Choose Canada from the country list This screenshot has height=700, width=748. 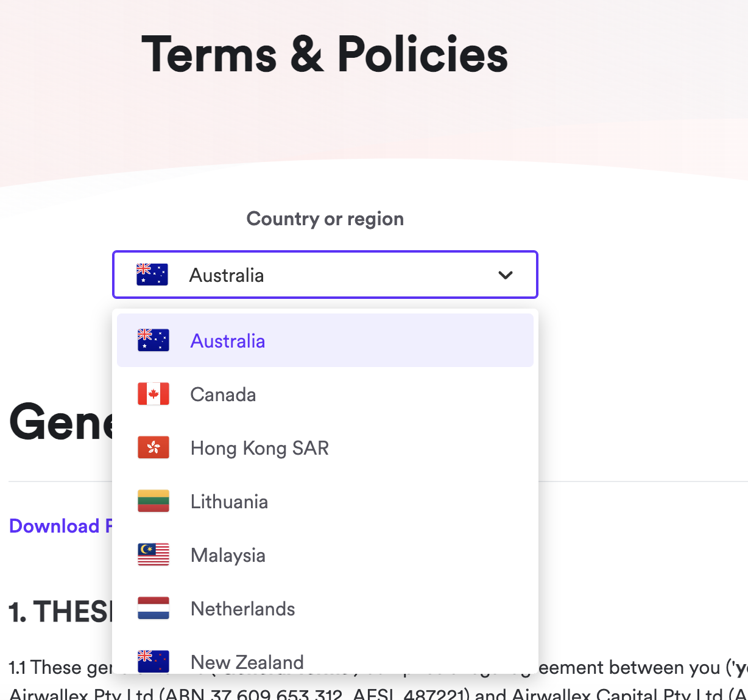click(325, 394)
